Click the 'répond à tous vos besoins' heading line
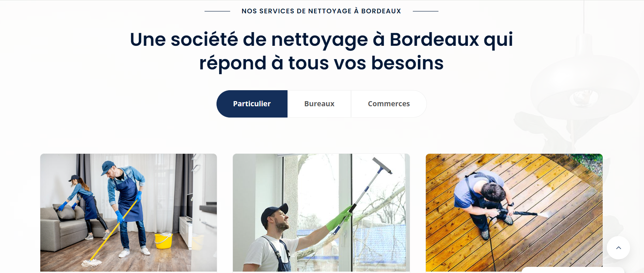Screen dimensions: 644x273 tap(321, 63)
